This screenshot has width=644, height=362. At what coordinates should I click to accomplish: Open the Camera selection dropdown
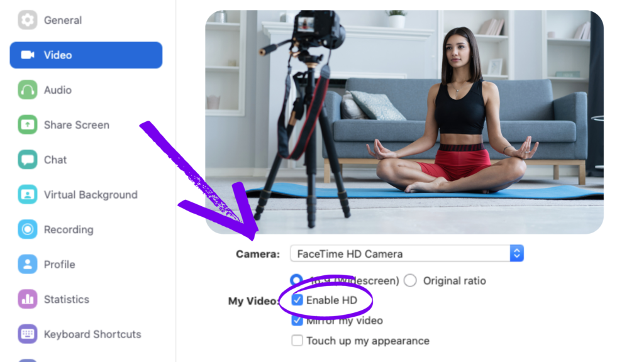point(407,254)
